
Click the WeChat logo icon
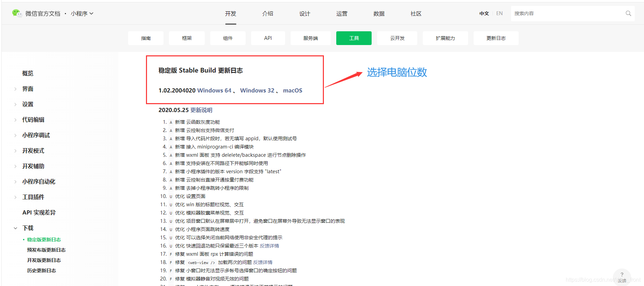16,13
